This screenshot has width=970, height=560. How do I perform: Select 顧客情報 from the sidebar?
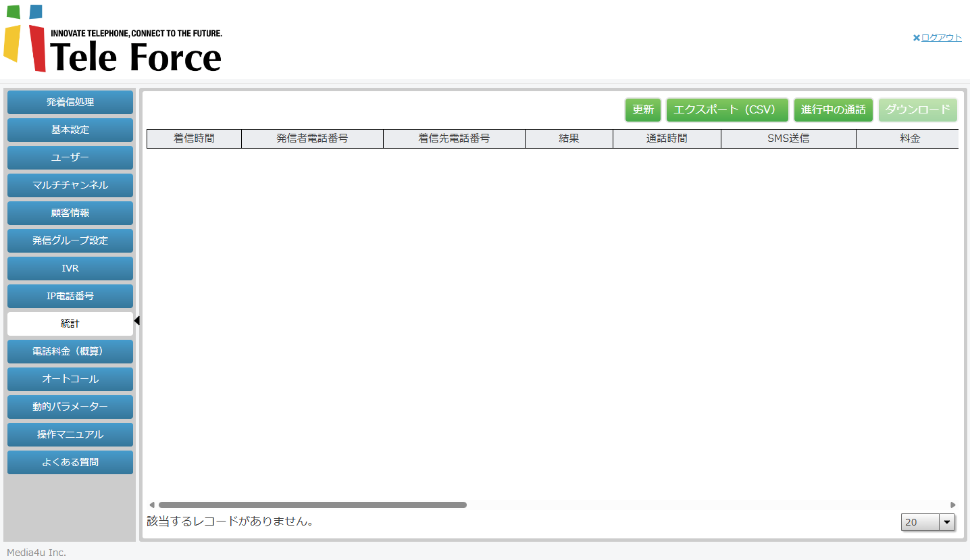pos(70,213)
